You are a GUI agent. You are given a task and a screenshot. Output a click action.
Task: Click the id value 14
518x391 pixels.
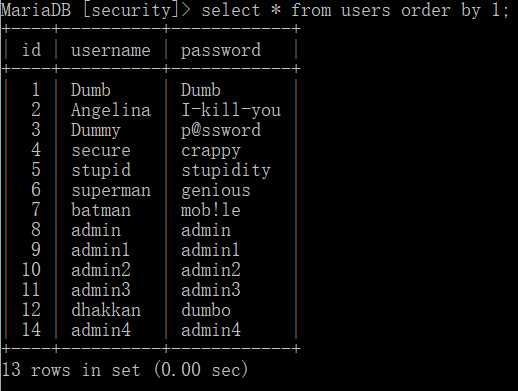coord(31,330)
